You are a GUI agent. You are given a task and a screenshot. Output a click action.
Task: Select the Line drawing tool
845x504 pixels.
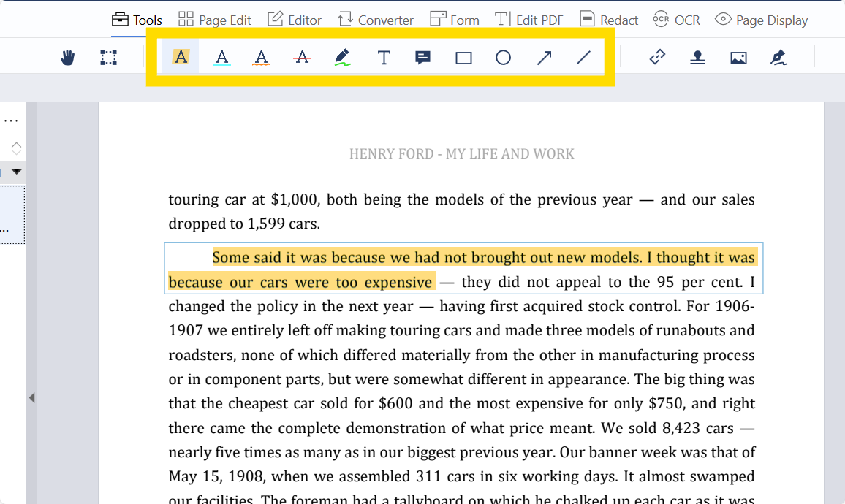point(583,57)
